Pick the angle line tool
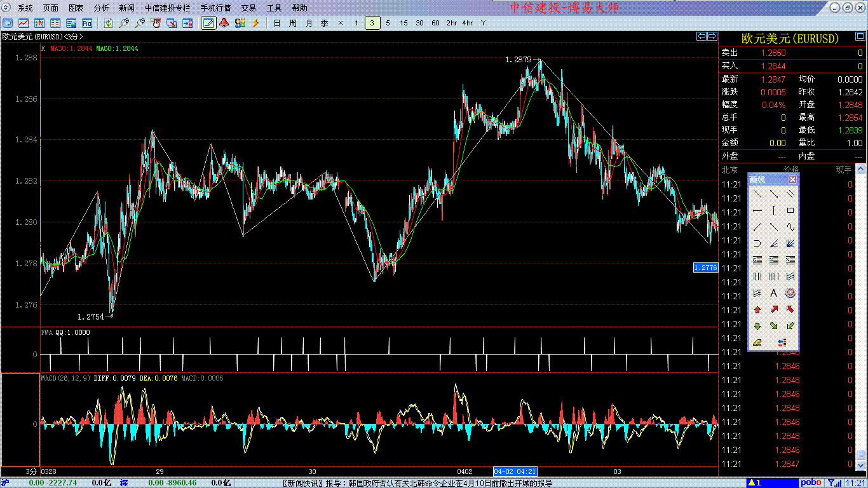This screenshot has width=868, height=488. tap(774, 243)
